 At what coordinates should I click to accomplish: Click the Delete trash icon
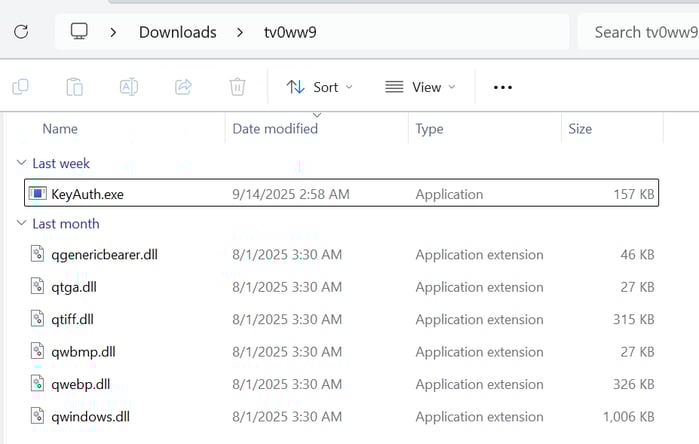click(x=237, y=87)
